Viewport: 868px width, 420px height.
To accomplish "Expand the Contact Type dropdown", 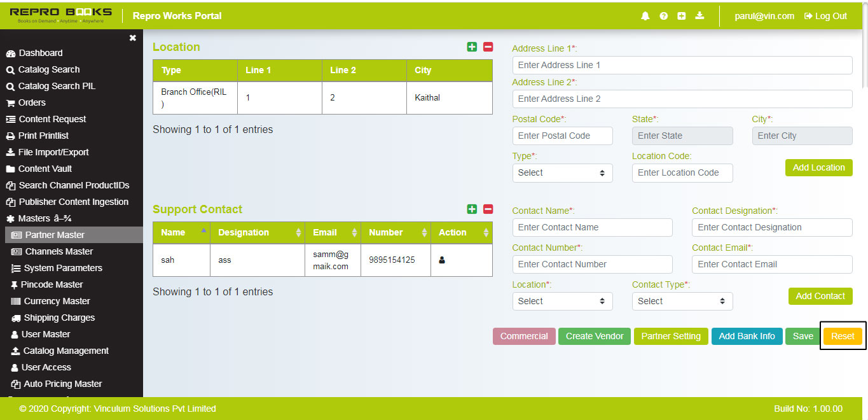I will click(682, 302).
